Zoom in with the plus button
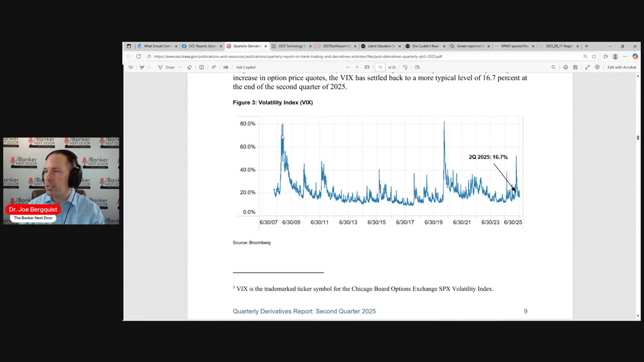644x362 pixels. click(x=357, y=67)
